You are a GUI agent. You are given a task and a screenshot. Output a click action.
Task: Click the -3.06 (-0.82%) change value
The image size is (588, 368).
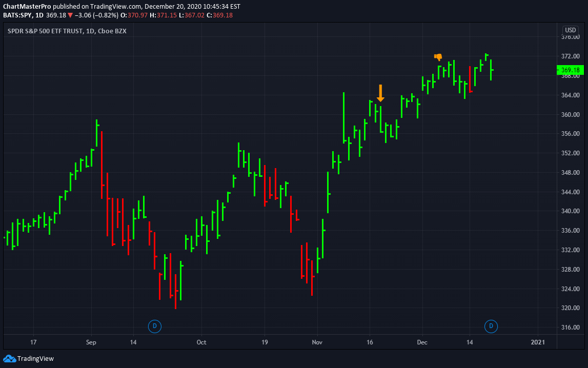pyautogui.click(x=97, y=15)
